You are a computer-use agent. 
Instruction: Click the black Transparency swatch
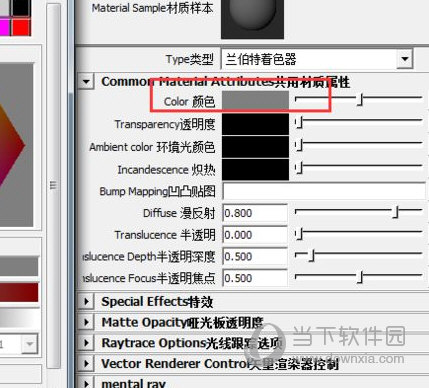tap(255, 124)
